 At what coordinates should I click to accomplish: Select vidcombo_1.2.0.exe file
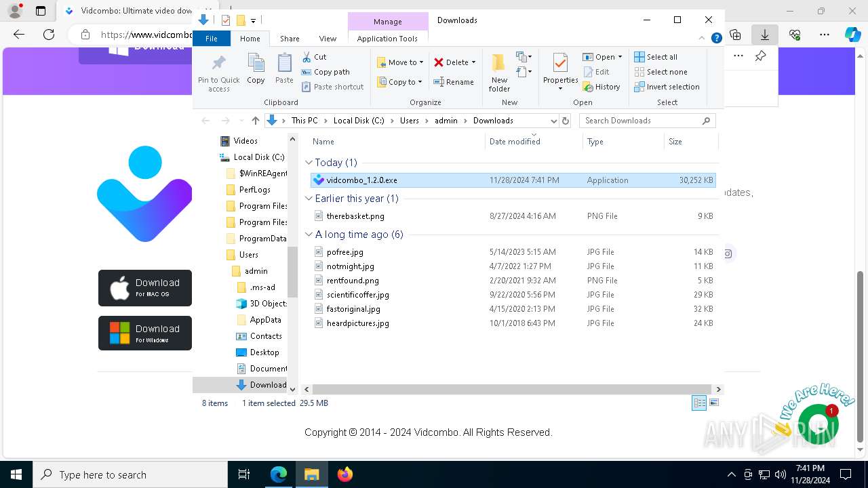click(513, 180)
